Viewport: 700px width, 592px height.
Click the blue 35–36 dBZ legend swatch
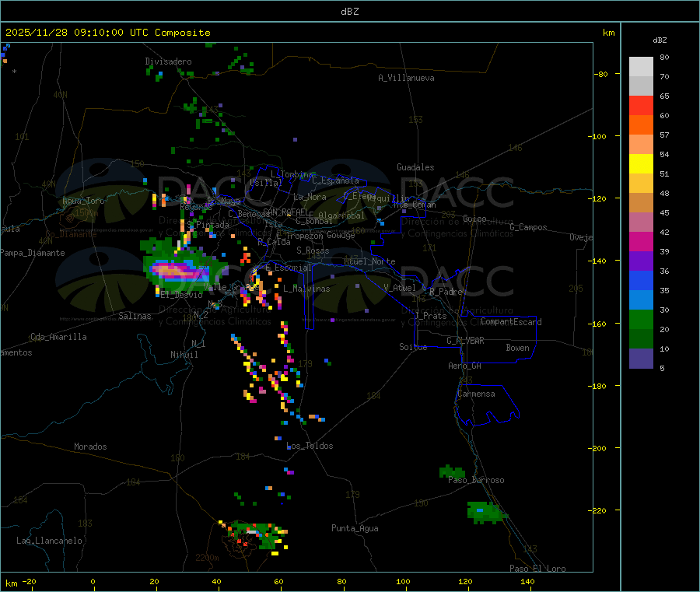pos(641,280)
